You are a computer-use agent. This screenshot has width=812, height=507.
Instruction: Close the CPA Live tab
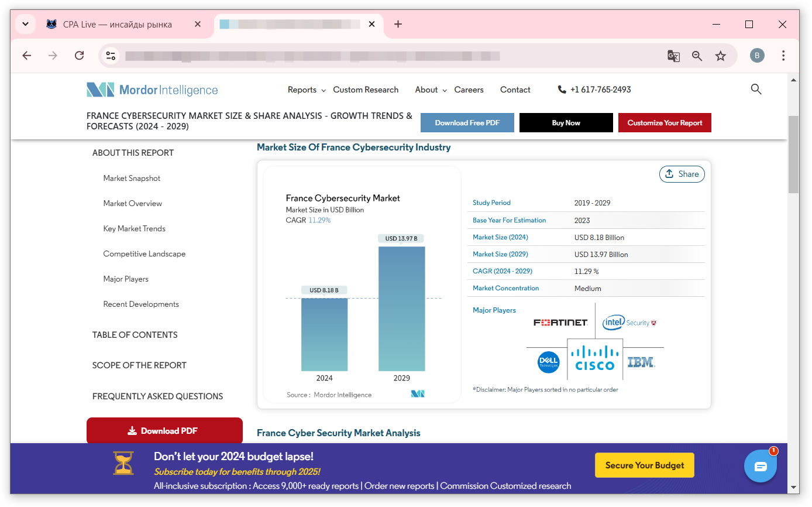[x=198, y=24]
